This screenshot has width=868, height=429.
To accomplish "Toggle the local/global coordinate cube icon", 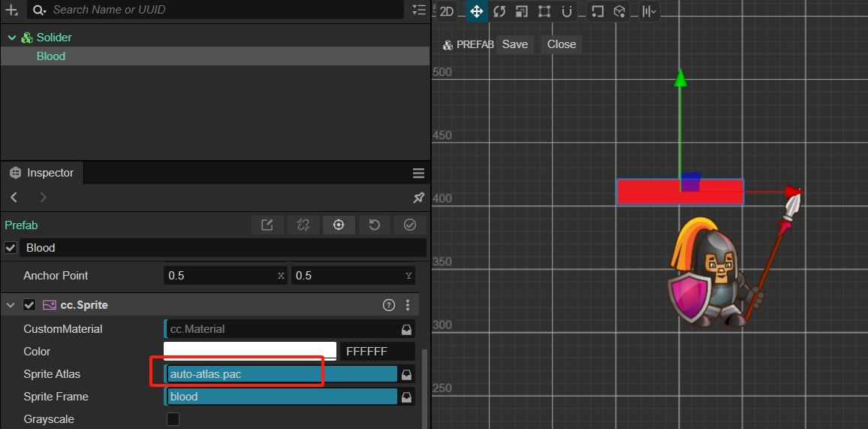I will (619, 11).
